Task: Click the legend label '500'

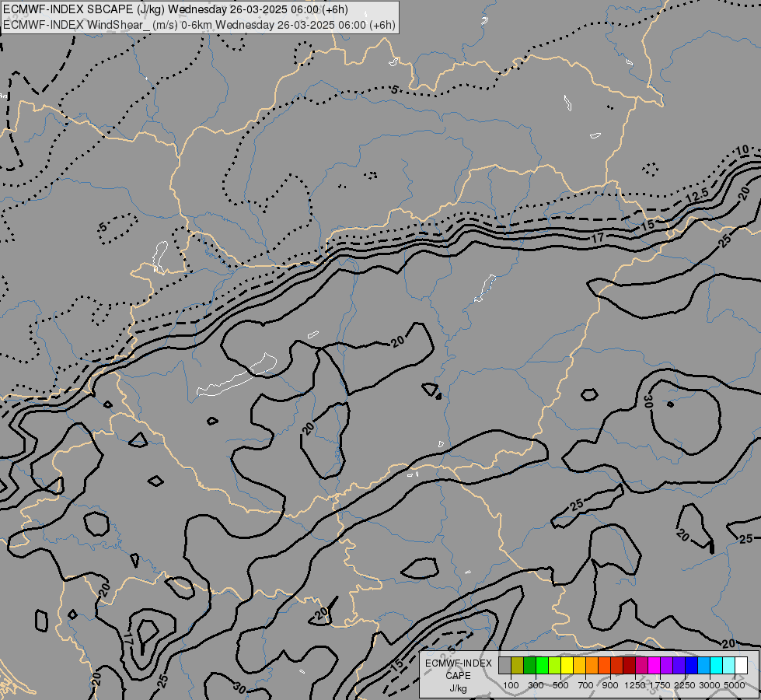Action: 560,685
